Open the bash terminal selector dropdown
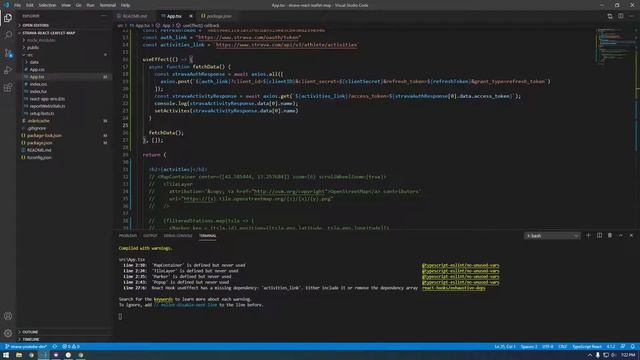 pos(552,236)
